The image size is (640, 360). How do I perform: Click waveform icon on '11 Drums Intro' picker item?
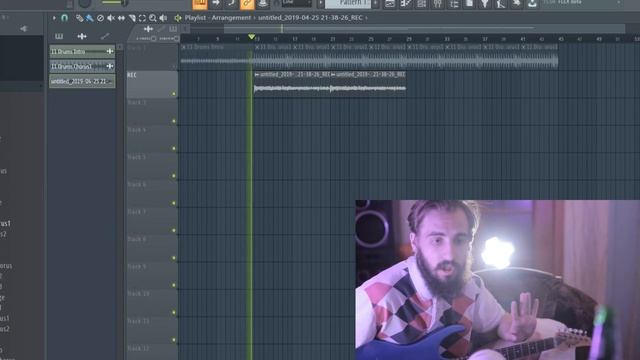point(109,51)
